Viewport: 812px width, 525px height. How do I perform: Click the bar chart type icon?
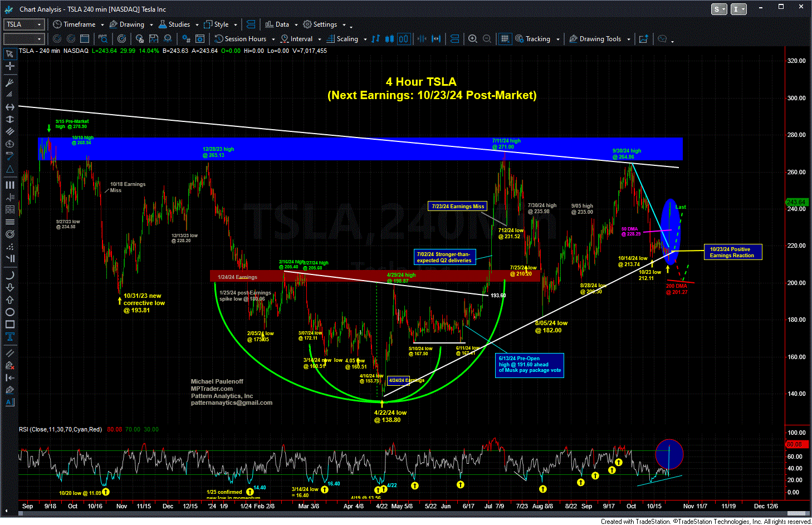(376, 39)
